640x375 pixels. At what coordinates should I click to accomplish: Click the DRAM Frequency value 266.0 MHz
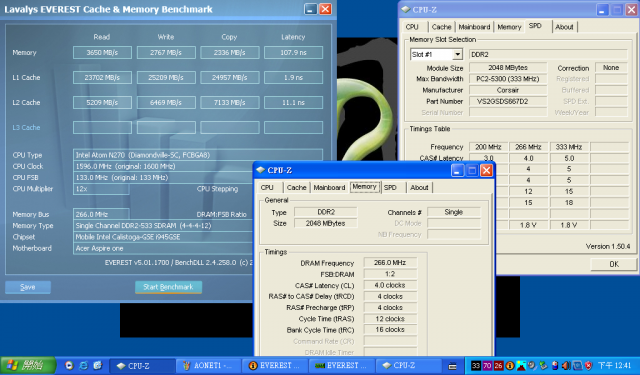[390, 263]
